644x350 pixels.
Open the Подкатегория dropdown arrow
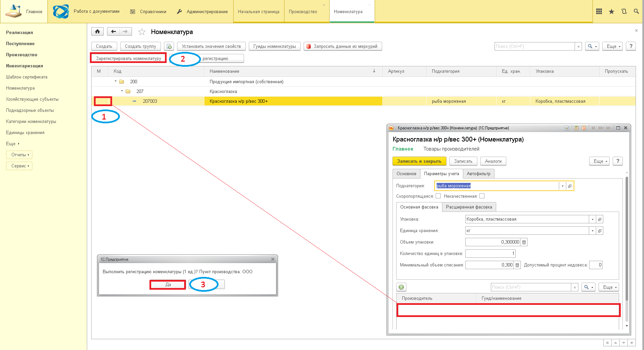563,186
